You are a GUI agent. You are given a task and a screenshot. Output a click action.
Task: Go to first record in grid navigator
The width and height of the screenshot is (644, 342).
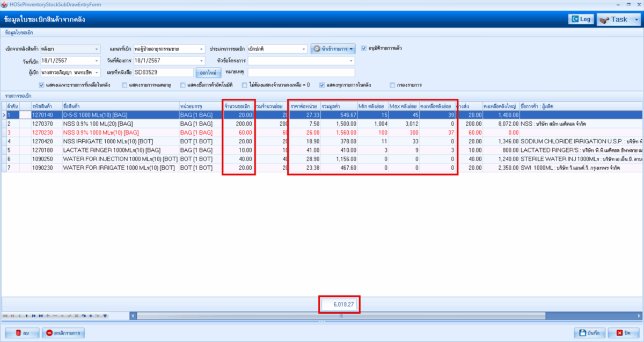coord(6,316)
